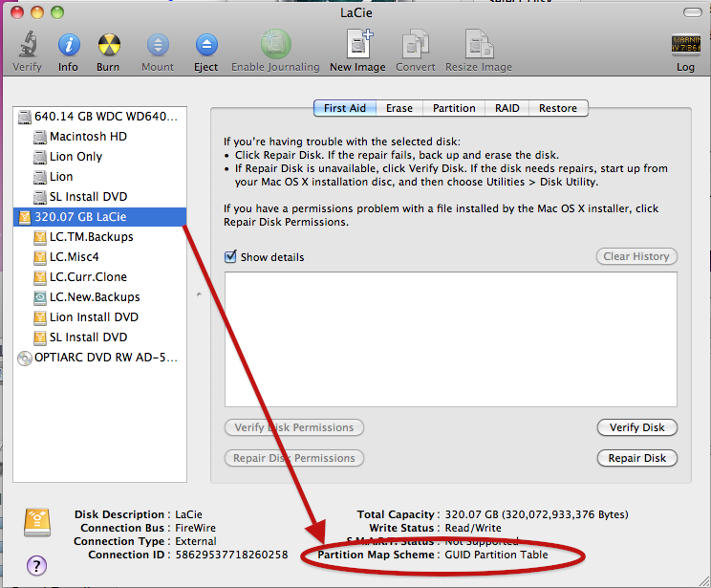This screenshot has height=588, width=711.
Task: Click the Resize Image toolbar icon
Action: [x=479, y=44]
